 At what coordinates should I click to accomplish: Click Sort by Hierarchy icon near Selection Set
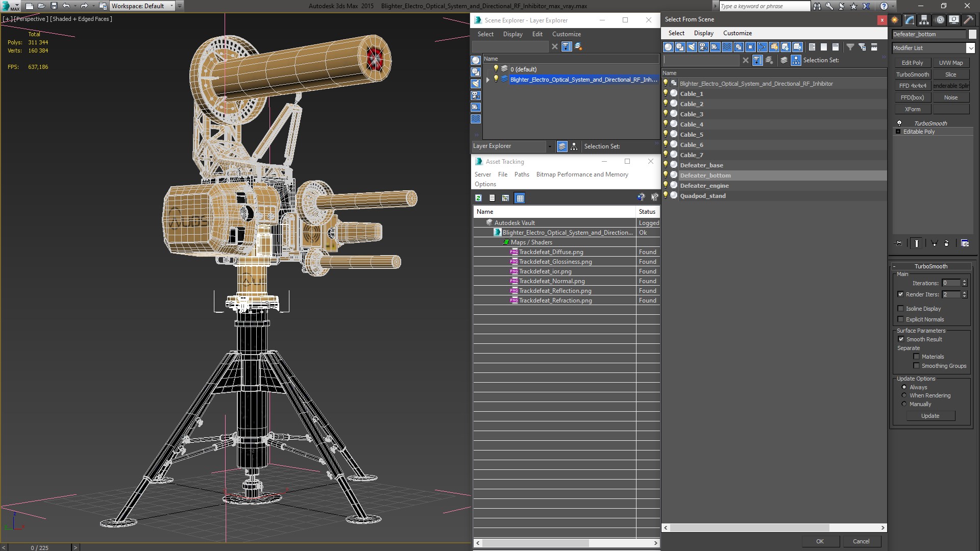click(796, 60)
